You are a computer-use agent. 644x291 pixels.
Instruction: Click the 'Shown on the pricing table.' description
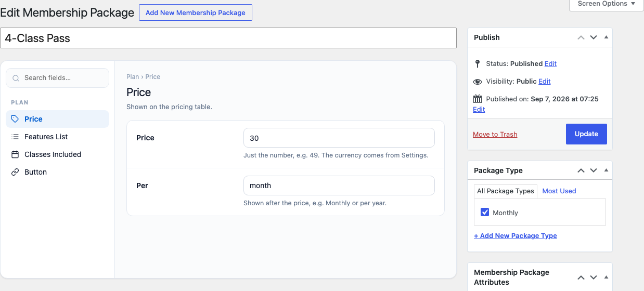(x=170, y=107)
